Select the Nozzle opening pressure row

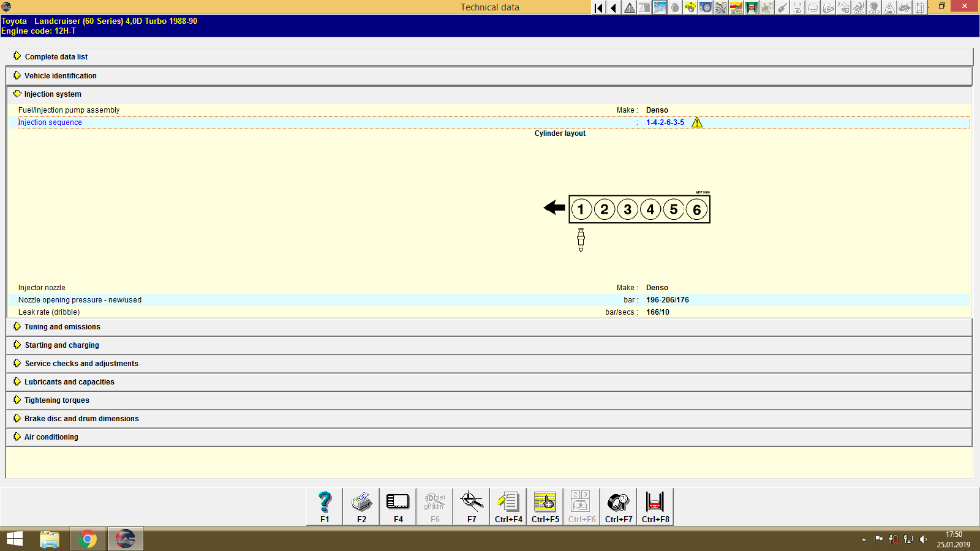80,300
